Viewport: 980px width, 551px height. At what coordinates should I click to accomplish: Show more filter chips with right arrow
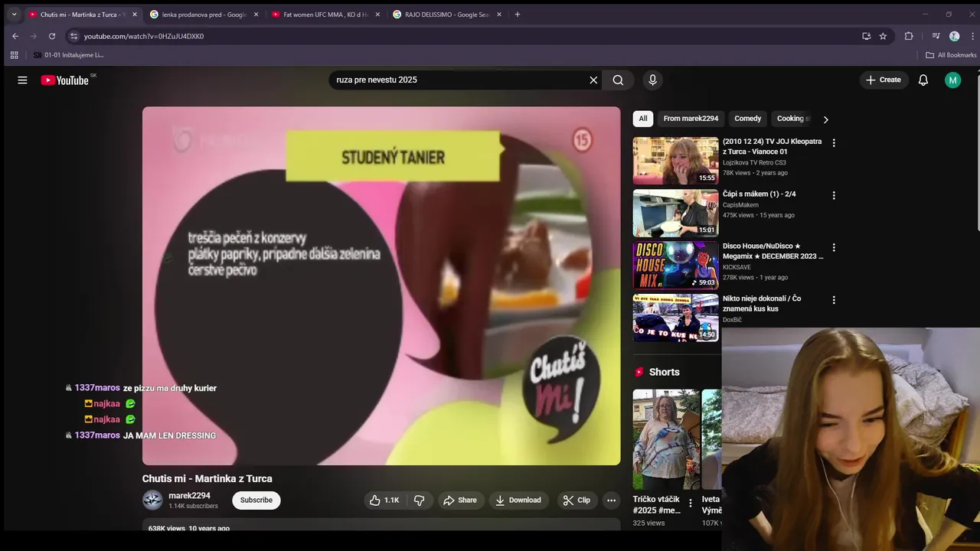(x=825, y=119)
